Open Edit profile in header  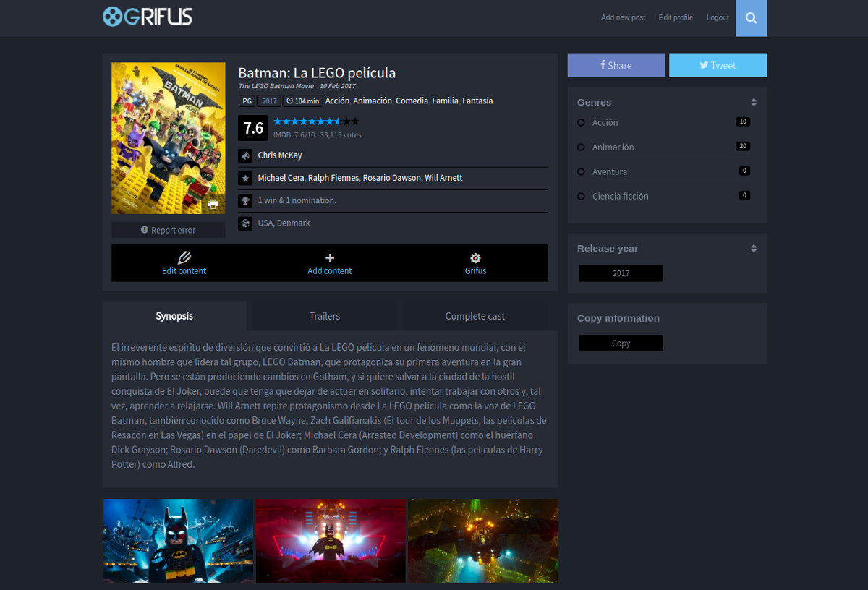click(x=676, y=17)
